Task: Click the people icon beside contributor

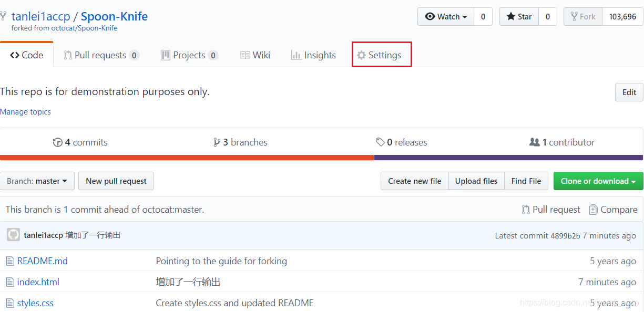Action: coord(534,142)
